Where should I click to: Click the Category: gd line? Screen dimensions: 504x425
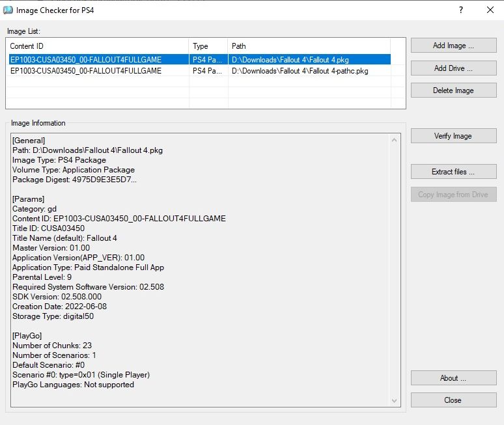coord(35,209)
